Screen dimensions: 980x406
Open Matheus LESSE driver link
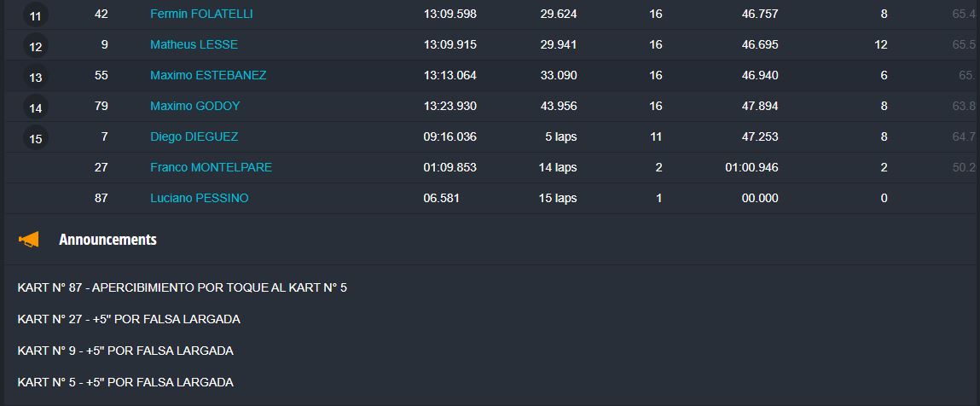[x=194, y=44]
